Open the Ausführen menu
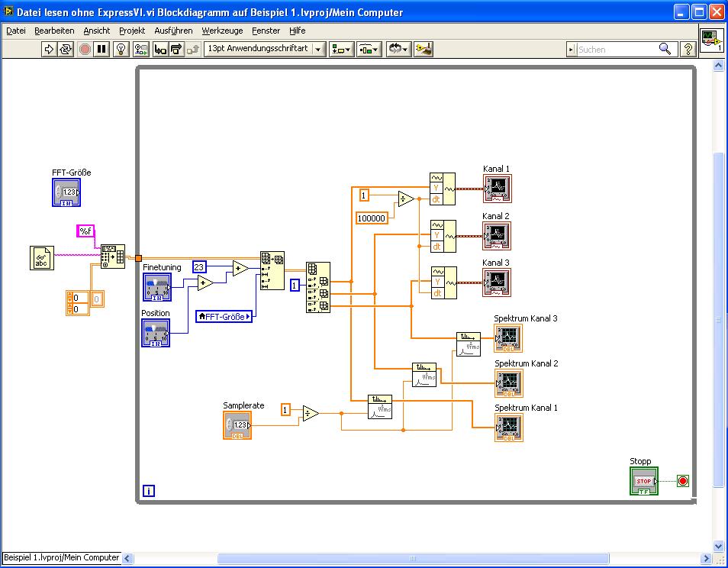728x568 pixels. 173,31
